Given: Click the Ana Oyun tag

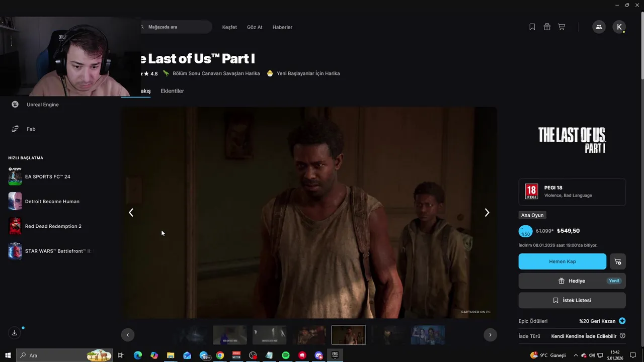Looking at the screenshot, I should click(532, 215).
